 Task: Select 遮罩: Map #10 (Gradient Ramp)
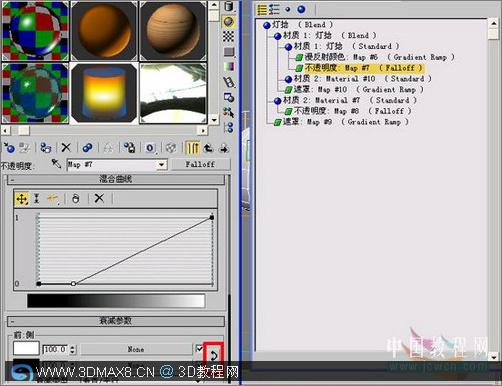click(x=354, y=89)
